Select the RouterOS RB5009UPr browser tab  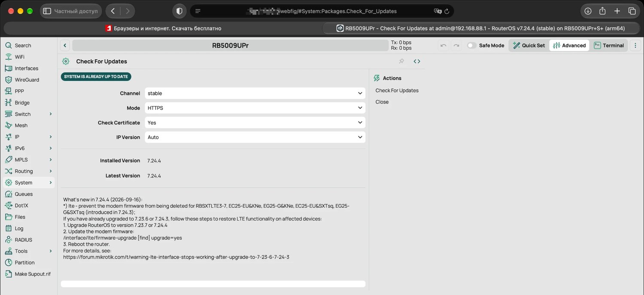click(x=480, y=28)
